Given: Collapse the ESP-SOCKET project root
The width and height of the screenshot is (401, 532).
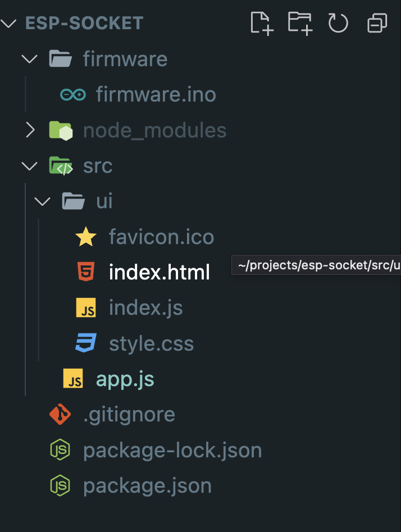Looking at the screenshot, I should [x=9, y=24].
